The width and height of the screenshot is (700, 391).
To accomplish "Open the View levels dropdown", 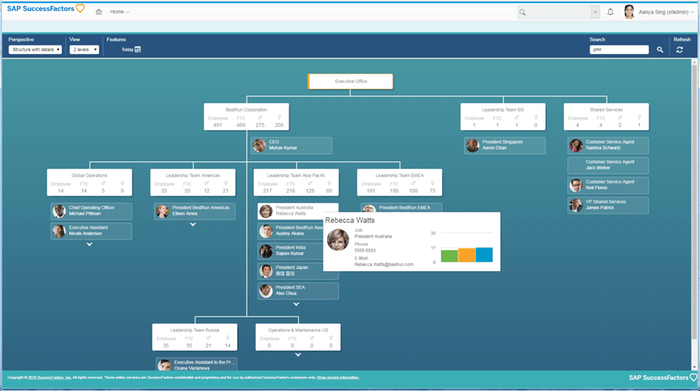I will click(x=84, y=50).
